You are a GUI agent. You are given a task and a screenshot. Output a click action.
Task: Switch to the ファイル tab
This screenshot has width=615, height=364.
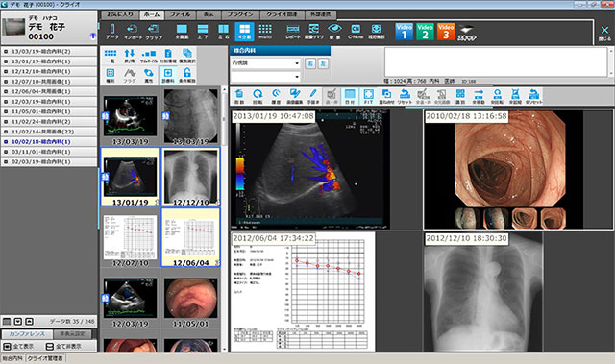(x=180, y=14)
